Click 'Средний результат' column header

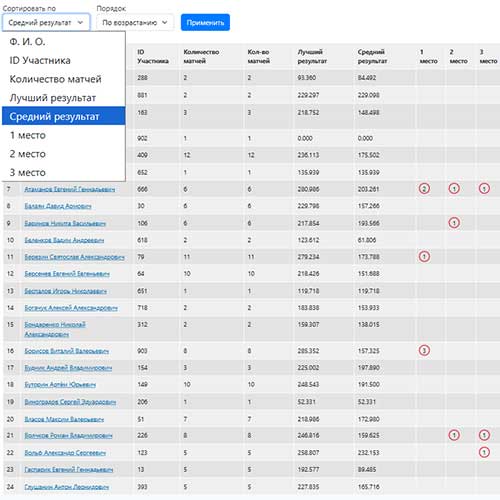[x=372, y=56]
